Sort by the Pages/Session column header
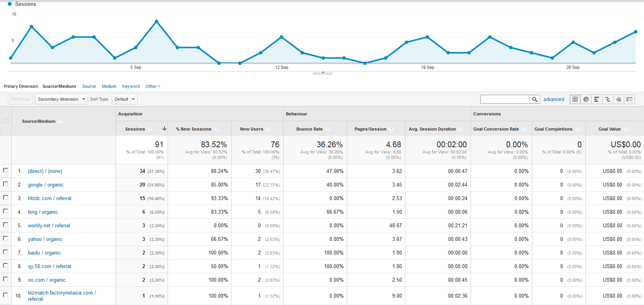The height and width of the screenshot is (305, 644). [x=370, y=129]
